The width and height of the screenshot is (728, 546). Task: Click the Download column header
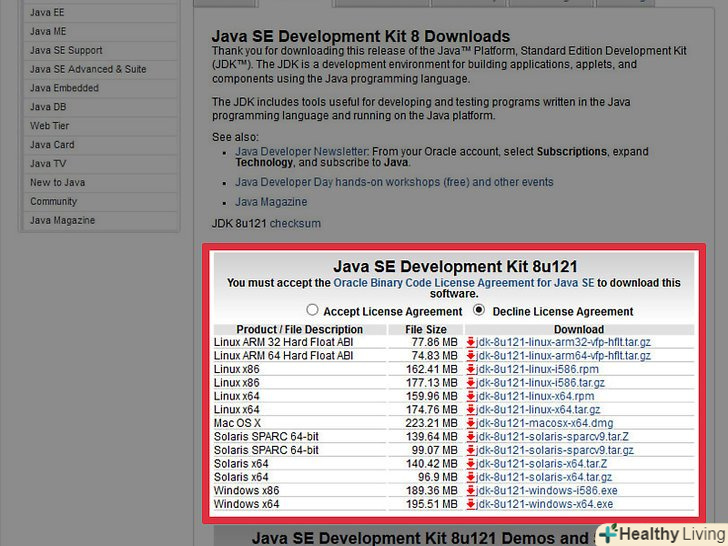[x=579, y=329]
